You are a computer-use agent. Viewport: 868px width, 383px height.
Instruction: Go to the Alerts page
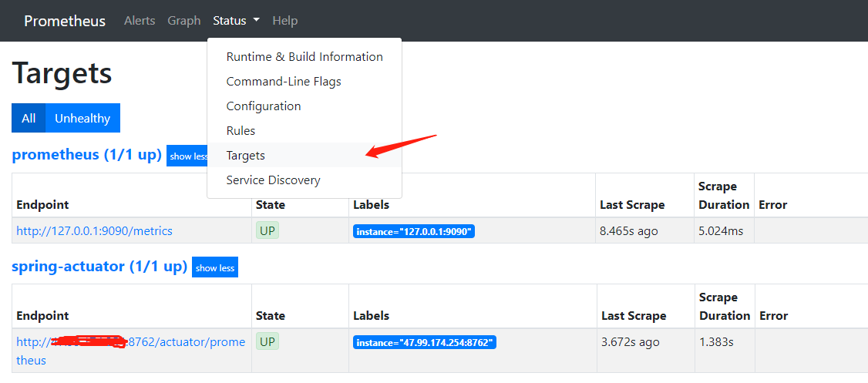point(140,21)
